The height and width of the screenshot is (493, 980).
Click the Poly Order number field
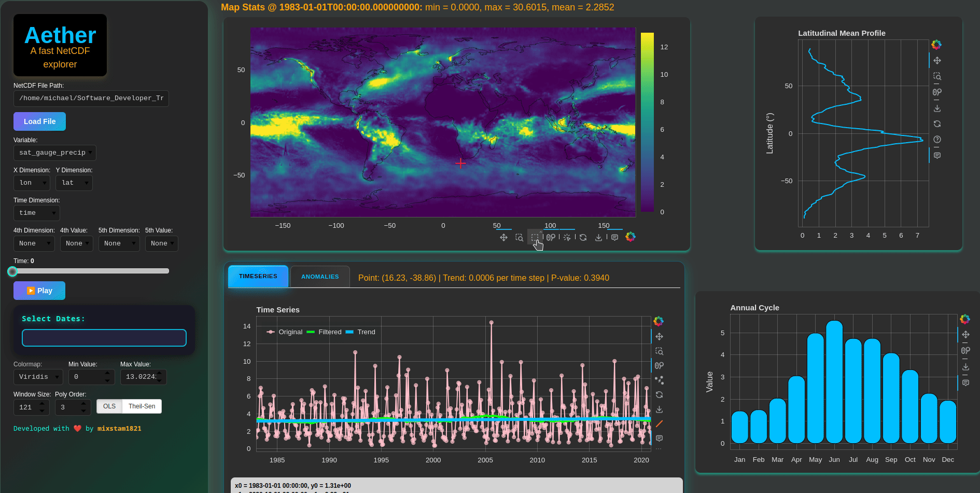pyautogui.click(x=73, y=407)
